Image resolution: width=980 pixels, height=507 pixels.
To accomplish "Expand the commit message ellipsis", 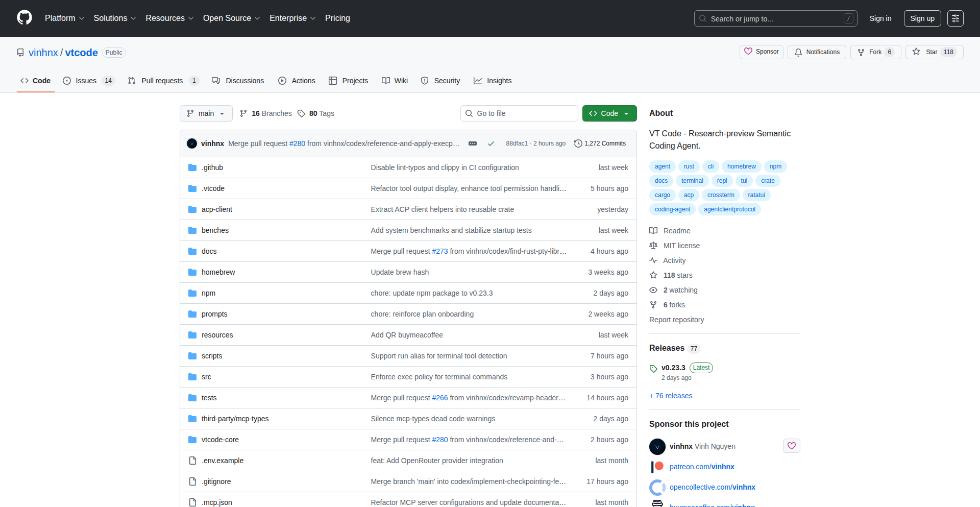I will [473, 143].
